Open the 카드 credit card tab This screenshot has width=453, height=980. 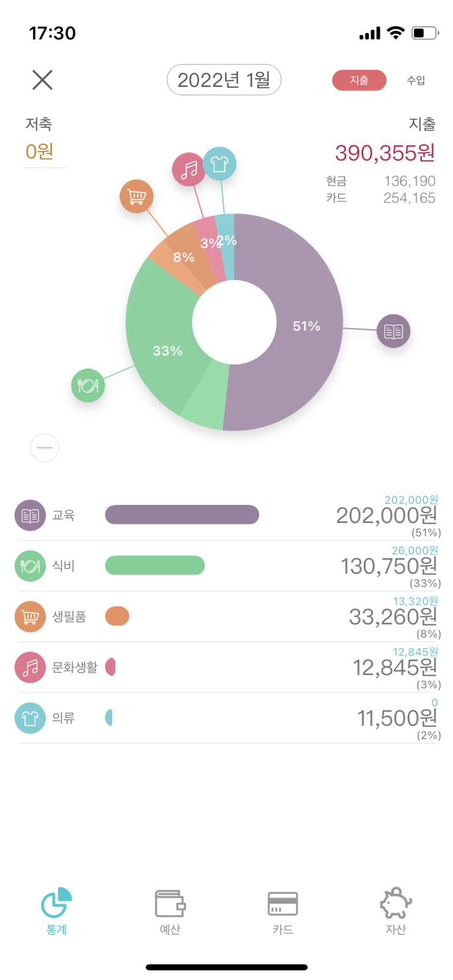pos(282,911)
